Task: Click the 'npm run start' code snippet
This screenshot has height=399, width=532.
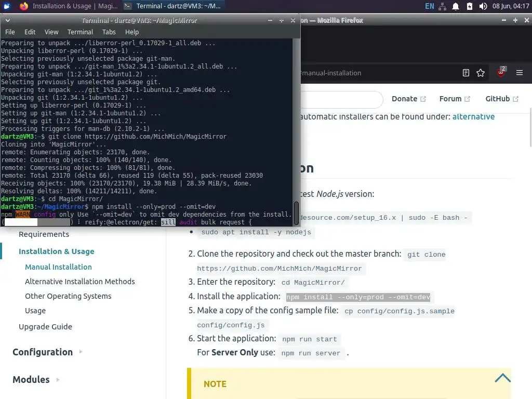Action: pyautogui.click(x=310, y=339)
